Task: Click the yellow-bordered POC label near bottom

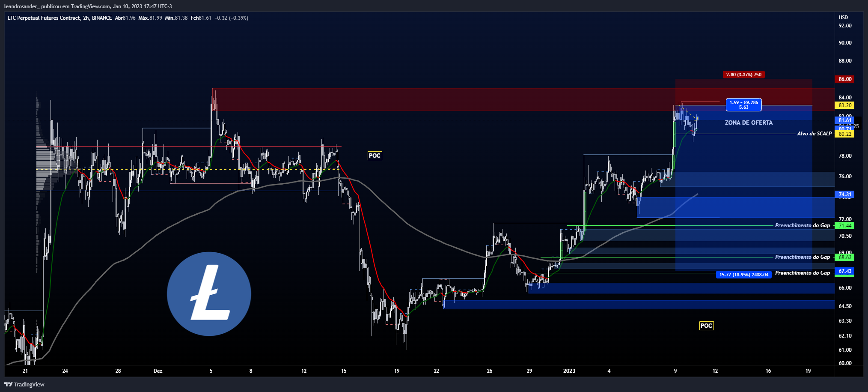Action: point(706,326)
